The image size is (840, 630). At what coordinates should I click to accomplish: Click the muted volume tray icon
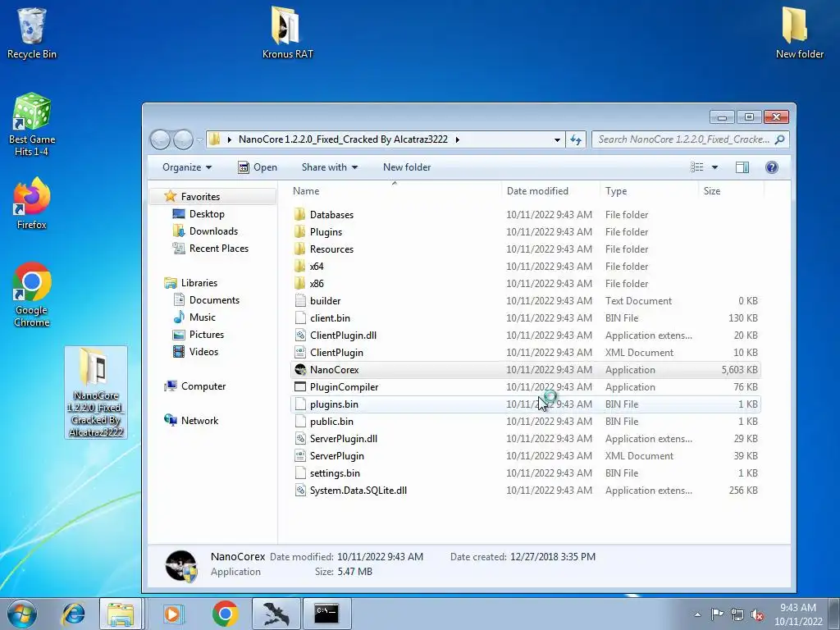757,614
